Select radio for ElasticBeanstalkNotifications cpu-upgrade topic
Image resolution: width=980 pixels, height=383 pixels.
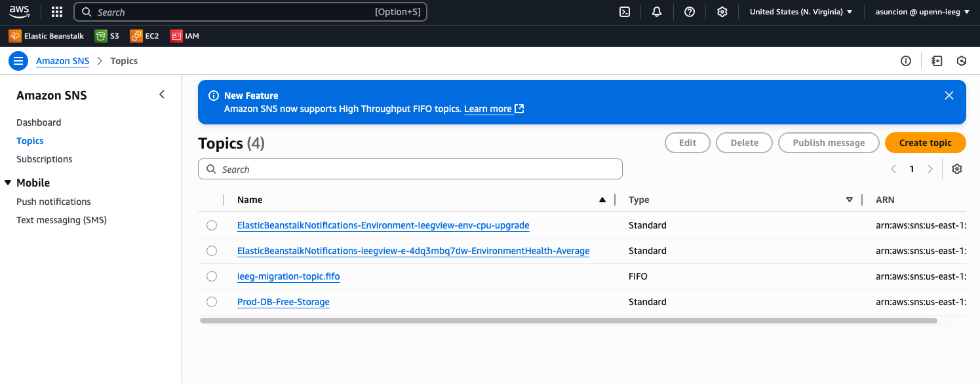tap(211, 225)
